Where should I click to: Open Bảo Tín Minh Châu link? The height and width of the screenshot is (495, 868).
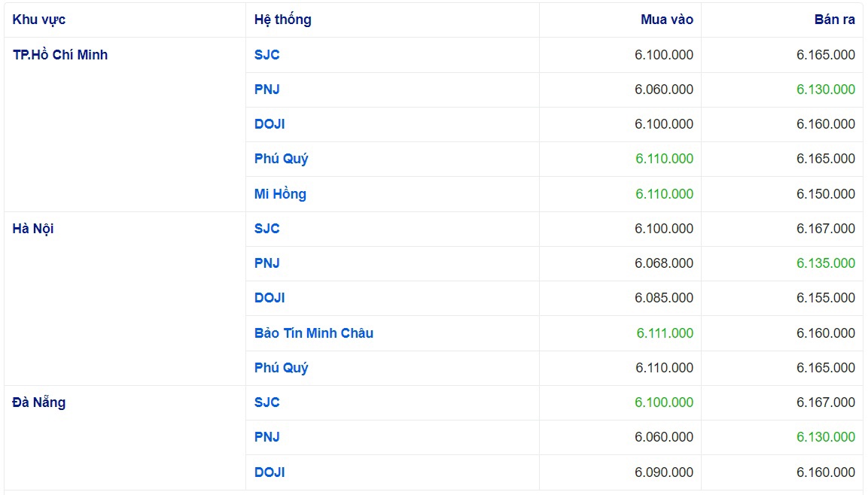coord(313,333)
